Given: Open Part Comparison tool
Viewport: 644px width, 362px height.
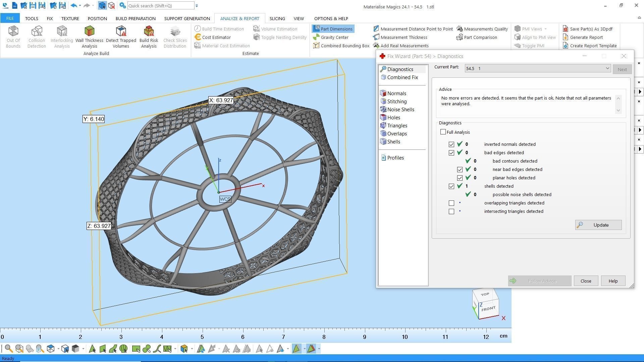Looking at the screenshot, I should (x=480, y=37).
